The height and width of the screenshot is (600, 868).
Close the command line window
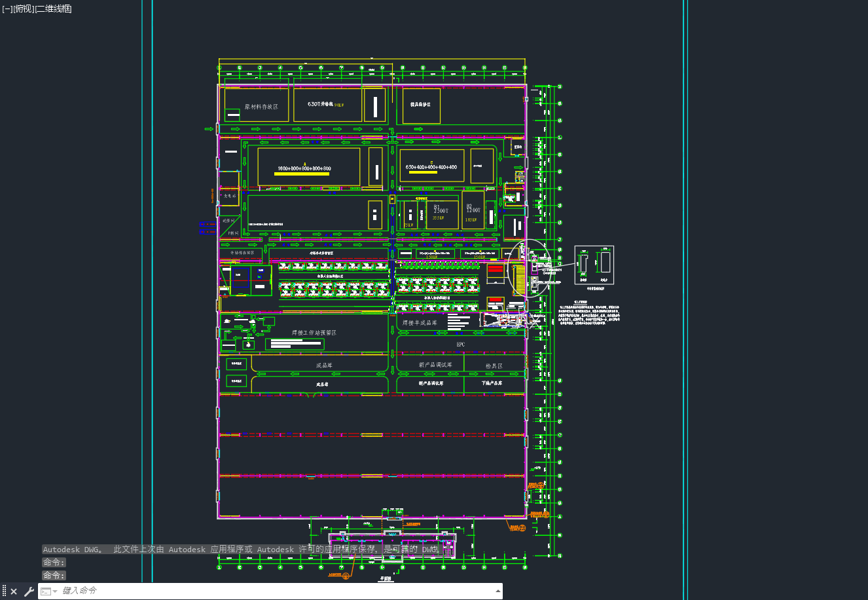pos(14,591)
